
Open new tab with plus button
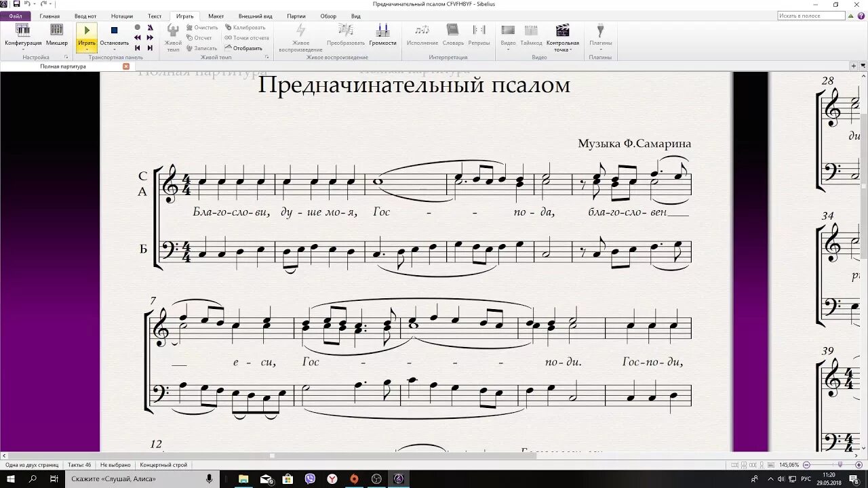pyautogui.click(x=854, y=66)
